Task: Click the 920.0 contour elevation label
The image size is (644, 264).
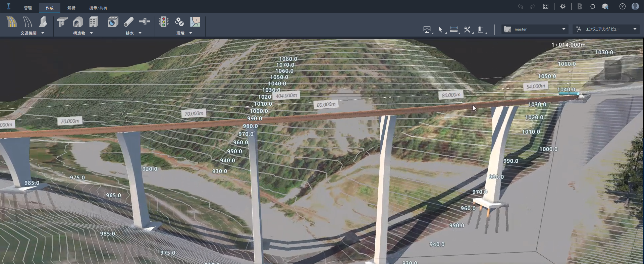Action: click(x=150, y=169)
